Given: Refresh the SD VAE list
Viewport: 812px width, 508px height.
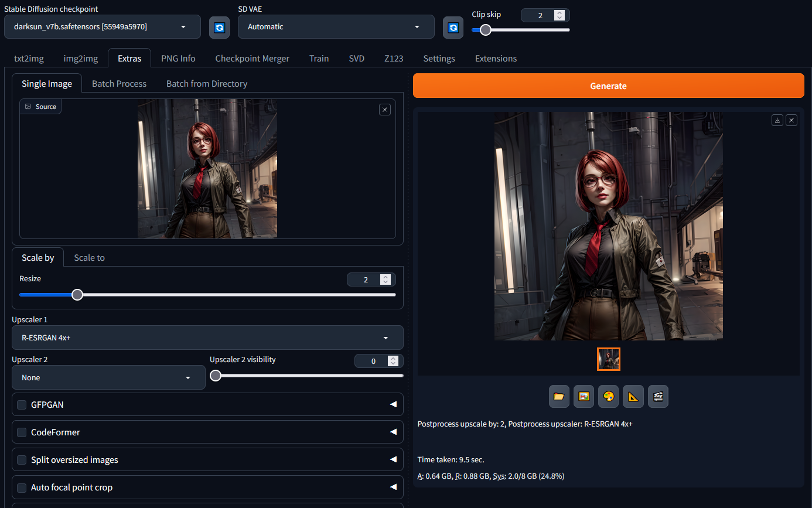Looking at the screenshot, I should point(453,27).
